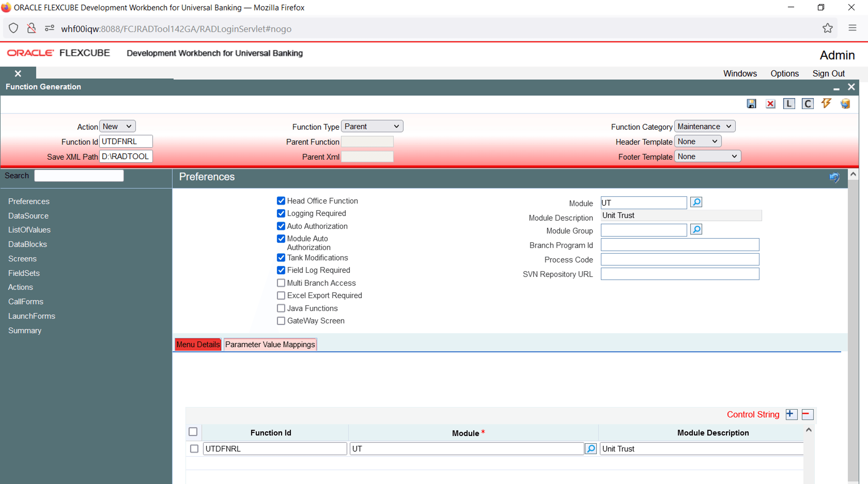
Task: Open Module lookup search icon beside UT field
Action: pyautogui.click(x=696, y=202)
